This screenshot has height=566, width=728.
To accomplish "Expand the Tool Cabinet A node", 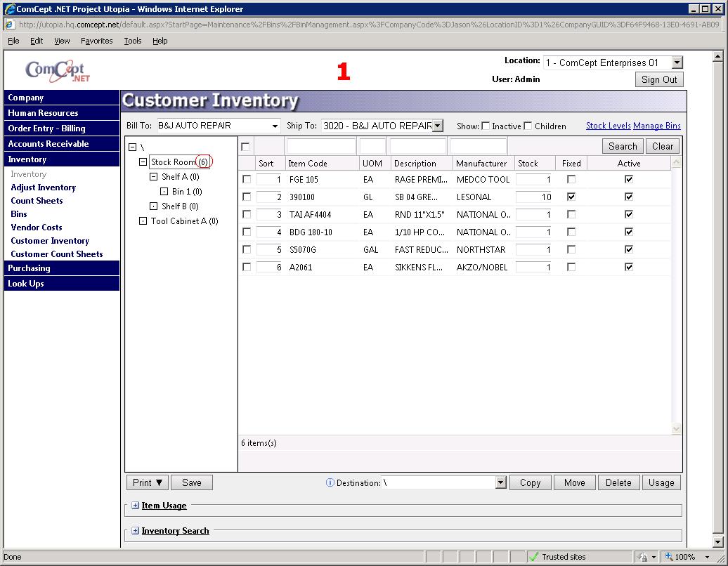I will (143, 221).
